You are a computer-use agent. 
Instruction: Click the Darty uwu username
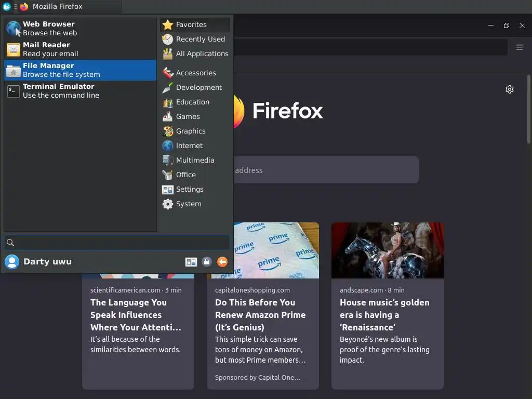pyautogui.click(x=47, y=262)
